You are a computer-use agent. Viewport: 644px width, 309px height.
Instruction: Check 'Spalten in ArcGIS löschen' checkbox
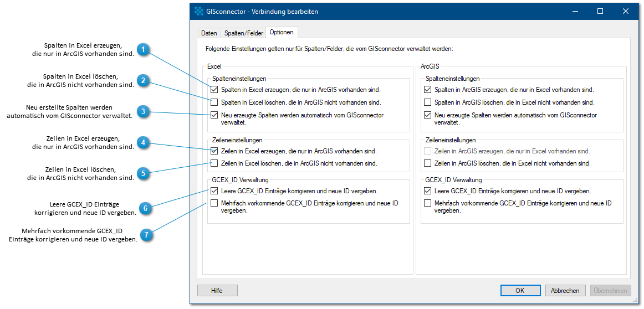427,102
